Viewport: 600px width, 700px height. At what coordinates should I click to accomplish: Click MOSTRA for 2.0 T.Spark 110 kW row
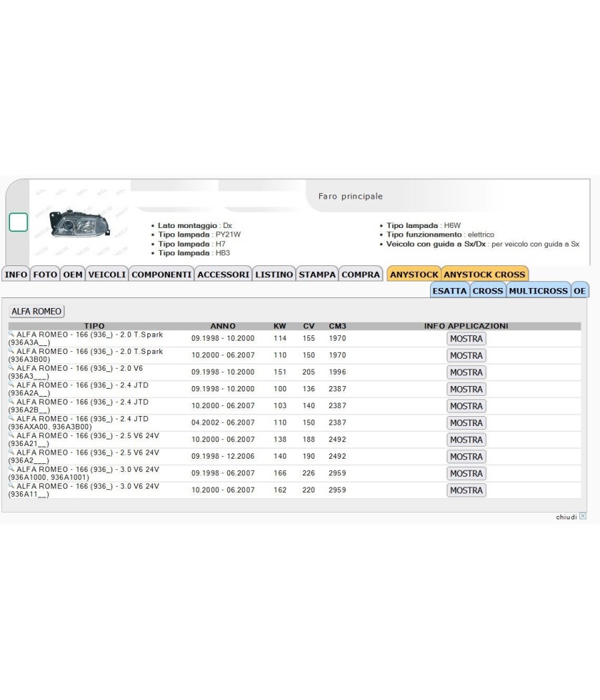466,355
